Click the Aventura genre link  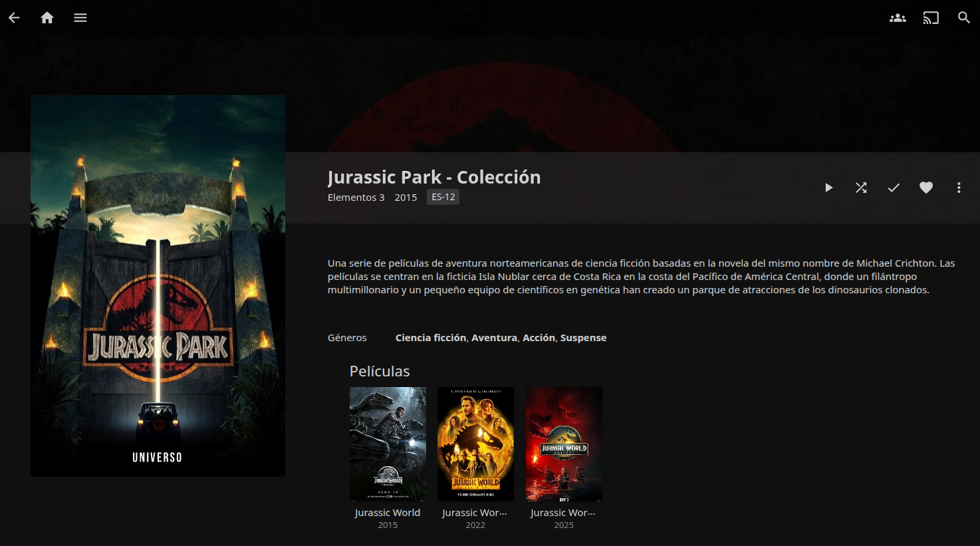tap(494, 338)
